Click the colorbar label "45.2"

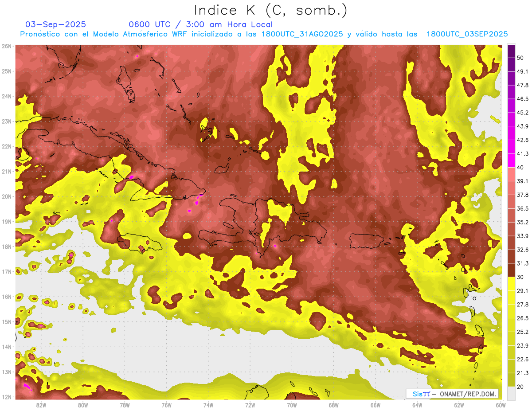(x=522, y=113)
